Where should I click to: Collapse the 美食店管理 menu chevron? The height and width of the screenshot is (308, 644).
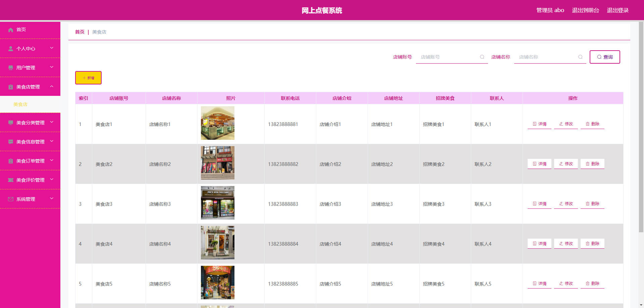pyautogui.click(x=52, y=86)
